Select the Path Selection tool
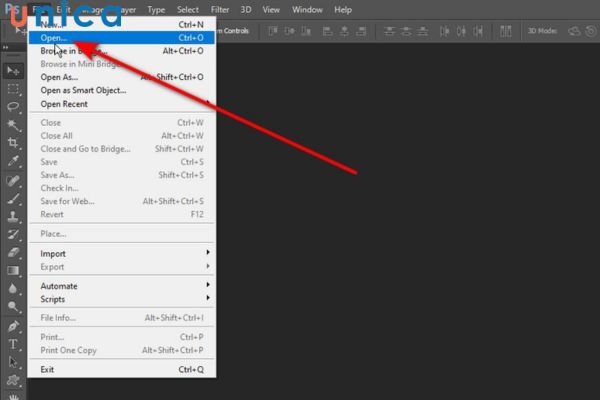The image size is (600, 400). tap(13, 362)
